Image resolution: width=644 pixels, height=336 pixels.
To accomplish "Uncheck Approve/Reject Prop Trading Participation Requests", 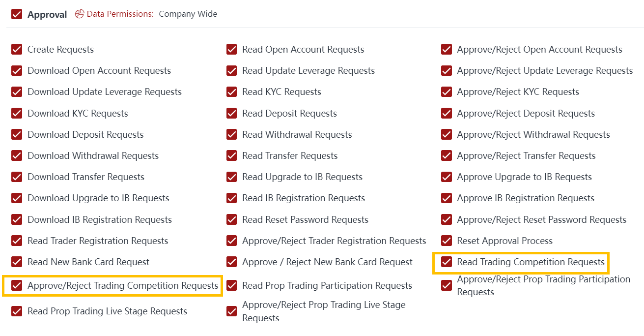I will tap(447, 285).
